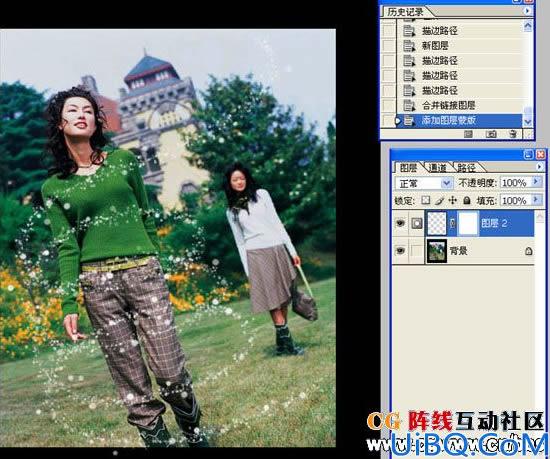Select the 合并链接图层 history state

pos(449,105)
